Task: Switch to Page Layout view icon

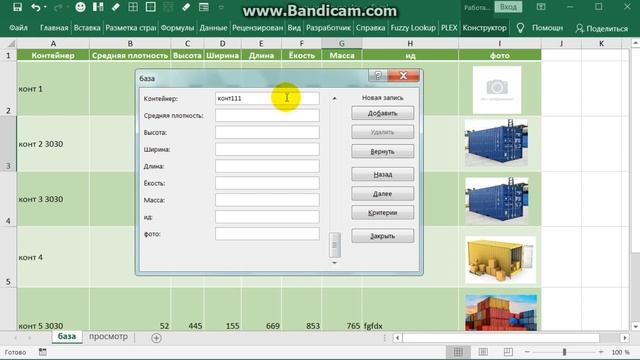Action: click(x=483, y=352)
